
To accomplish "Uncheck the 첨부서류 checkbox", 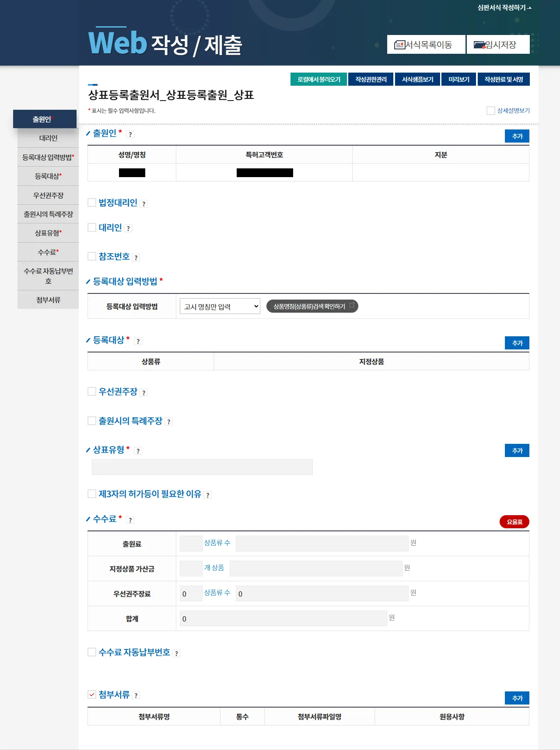I will (92, 694).
